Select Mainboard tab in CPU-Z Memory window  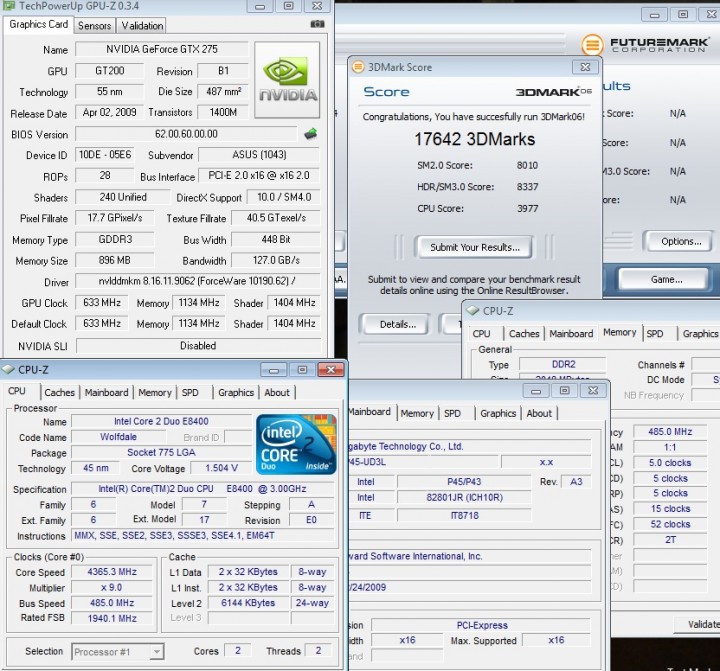[x=571, y=334]
